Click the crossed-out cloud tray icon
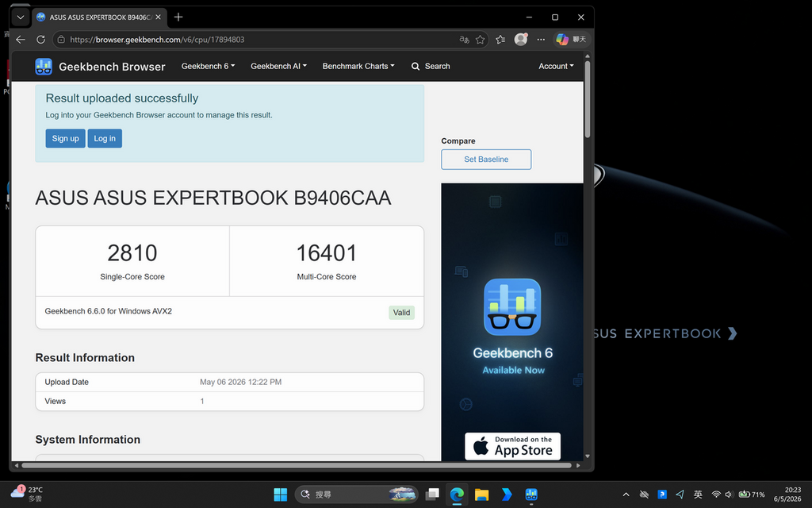Image resolution: width=812 pixels, height=508 pixels. pyautogui.click(x=644, y=495)
